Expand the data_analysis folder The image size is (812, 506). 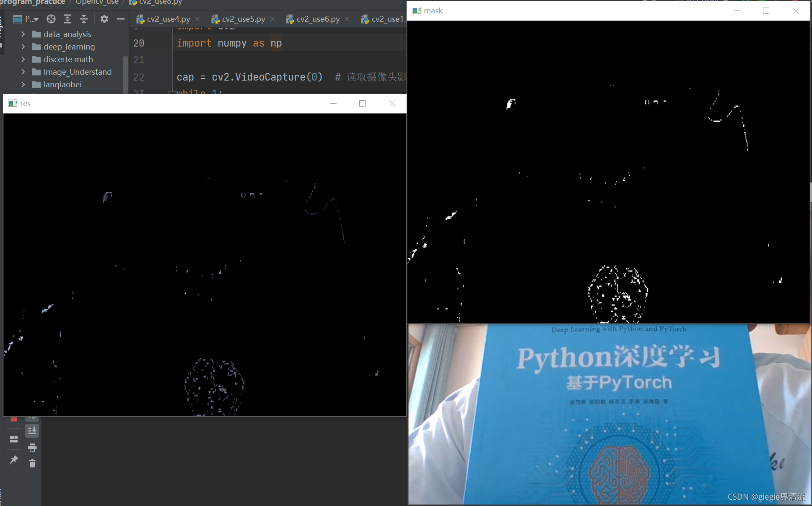click(x=23, y=34)
